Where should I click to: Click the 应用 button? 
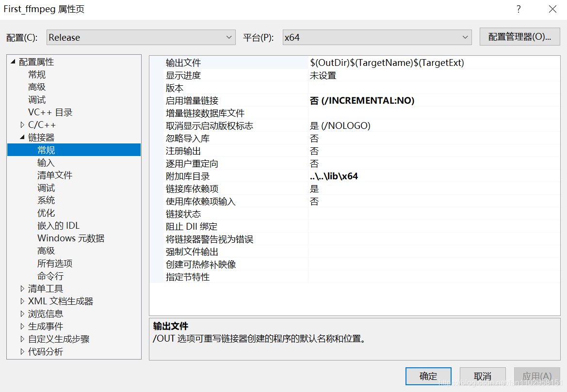(536, 376)
